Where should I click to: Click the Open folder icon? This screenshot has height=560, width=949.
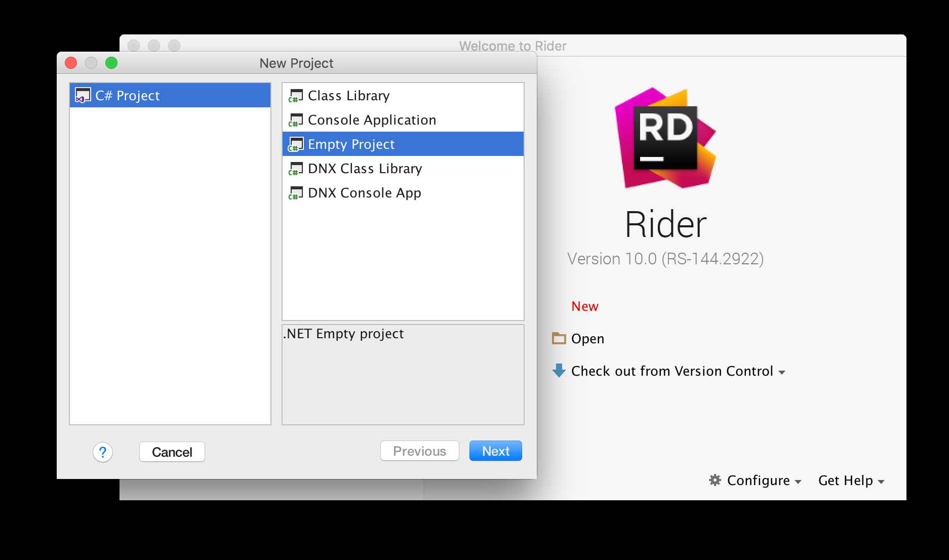click(559, 338)
